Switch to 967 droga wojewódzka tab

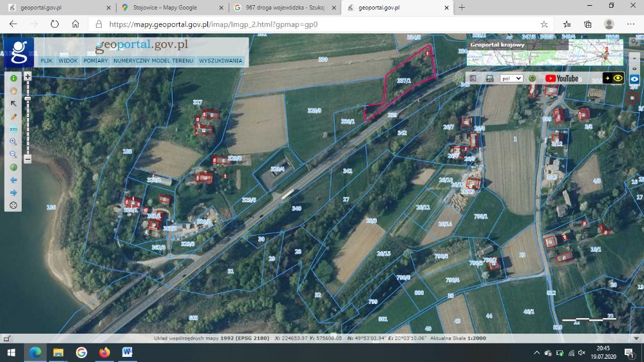point(284,7)
